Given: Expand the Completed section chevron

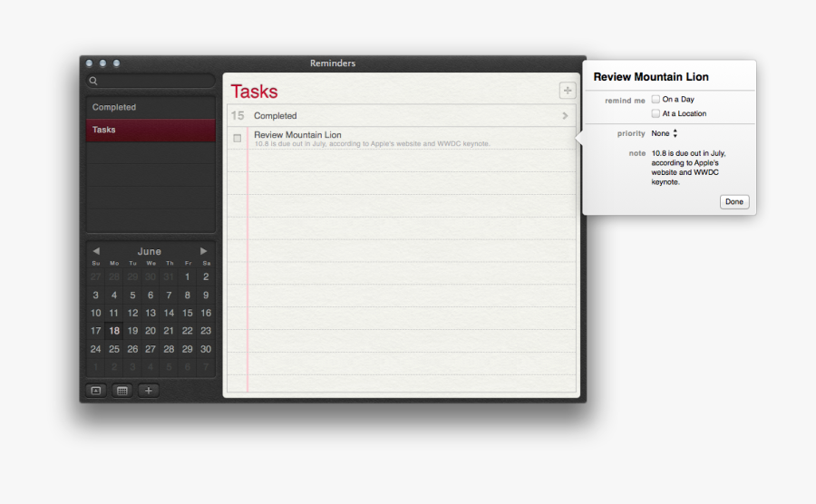Looking at the screenshot, I should (565, 116).
